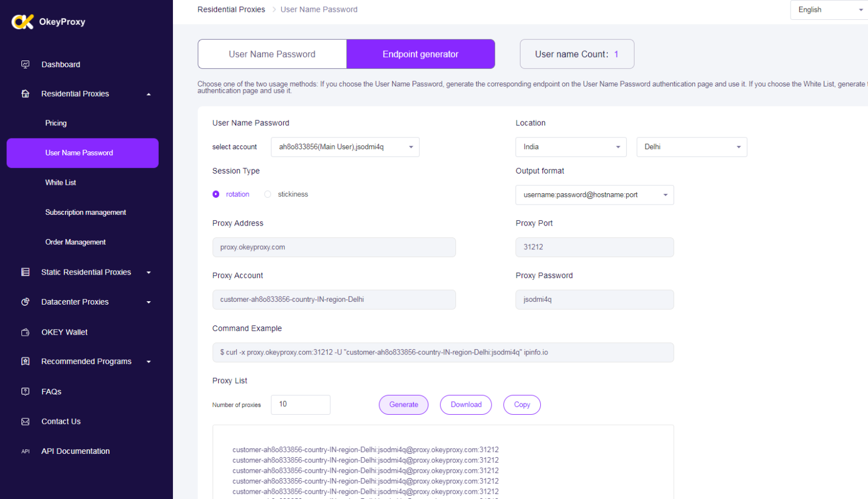Open Dashboard via its sidebar icon
The width and height of the screenshot is (868, 499).
click(x=25, y=64)
